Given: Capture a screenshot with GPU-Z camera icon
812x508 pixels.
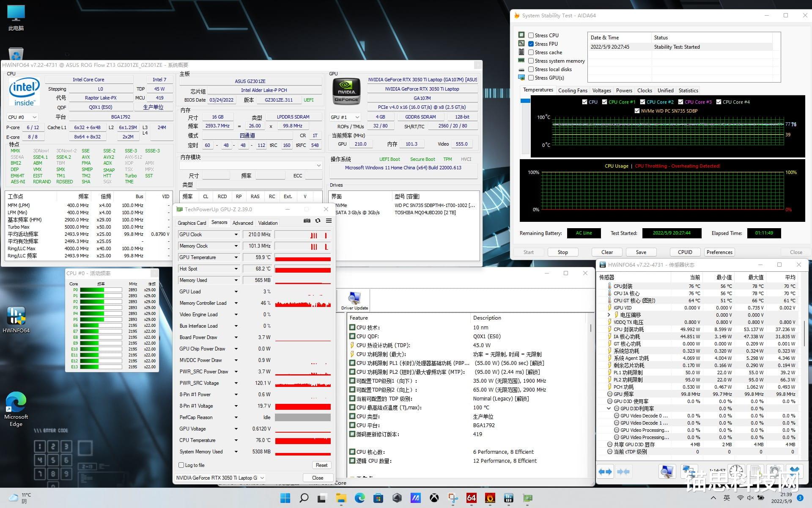Looking at the screenshot, I should [x=307, y=221].
